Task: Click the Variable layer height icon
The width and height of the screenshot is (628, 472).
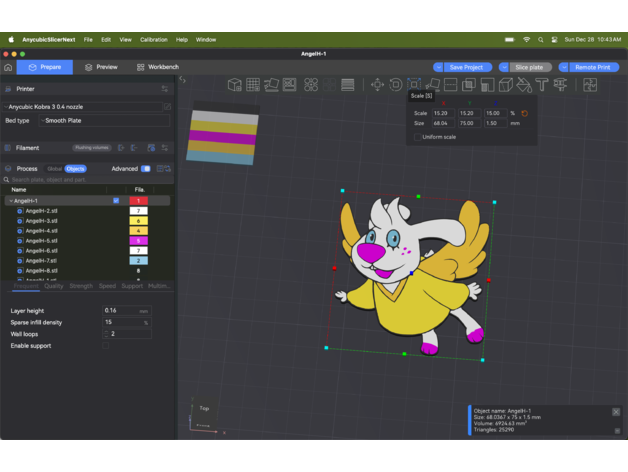Action: [x=348, y=85]
